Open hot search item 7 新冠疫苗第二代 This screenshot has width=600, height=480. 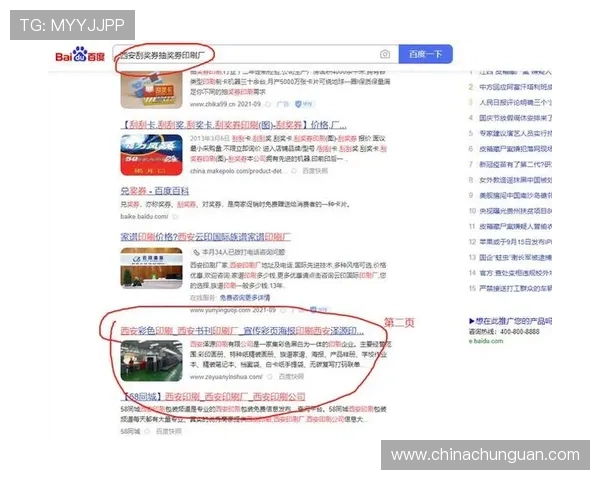515,164
